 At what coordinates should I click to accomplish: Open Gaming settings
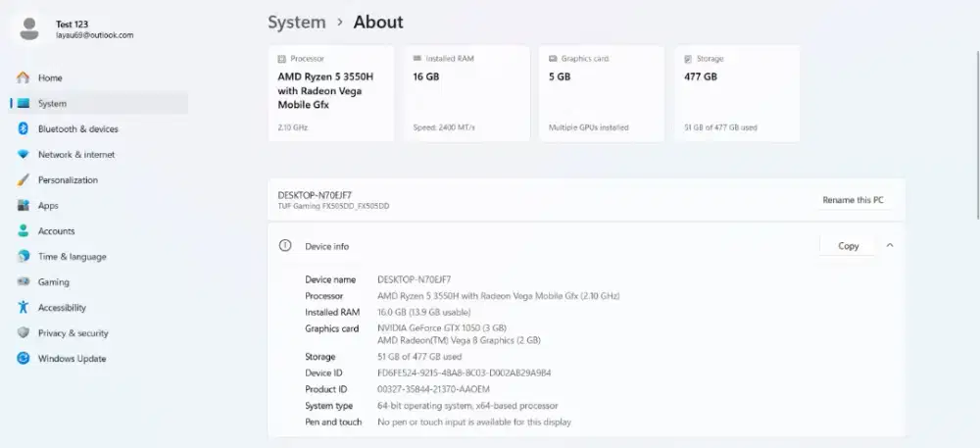(x=99, y=281)
